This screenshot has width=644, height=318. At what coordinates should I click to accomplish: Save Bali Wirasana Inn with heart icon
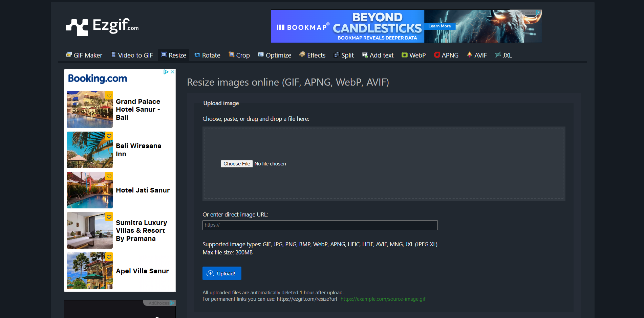coord(109,136)
